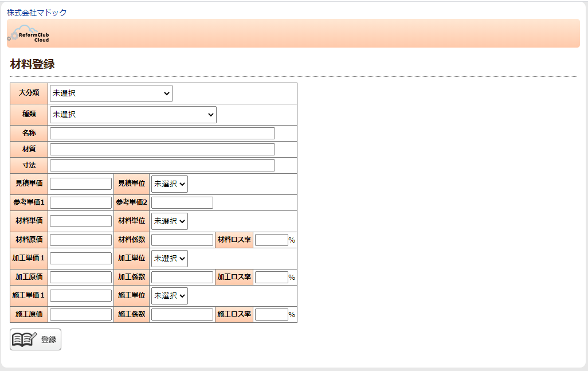Expand the 加工単位 dropdown
The height and width of the screenshot is (371, 588).
(169, 259)
